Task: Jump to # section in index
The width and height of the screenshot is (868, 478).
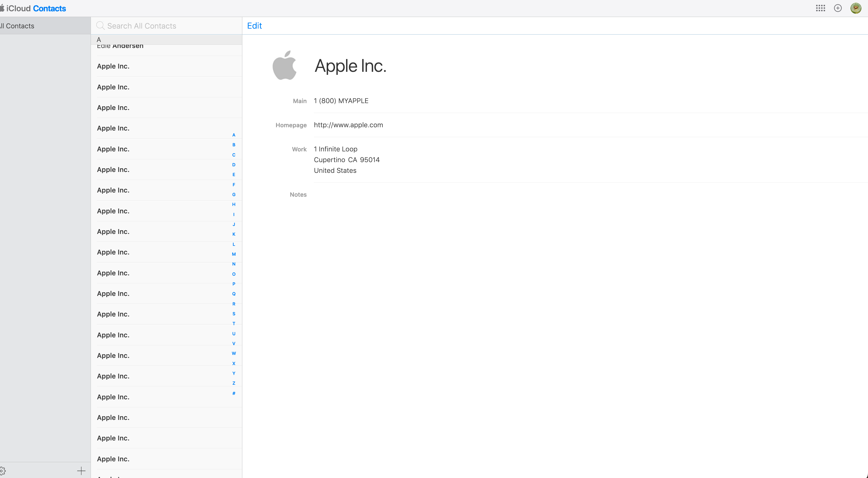Action: click(234, 393)
